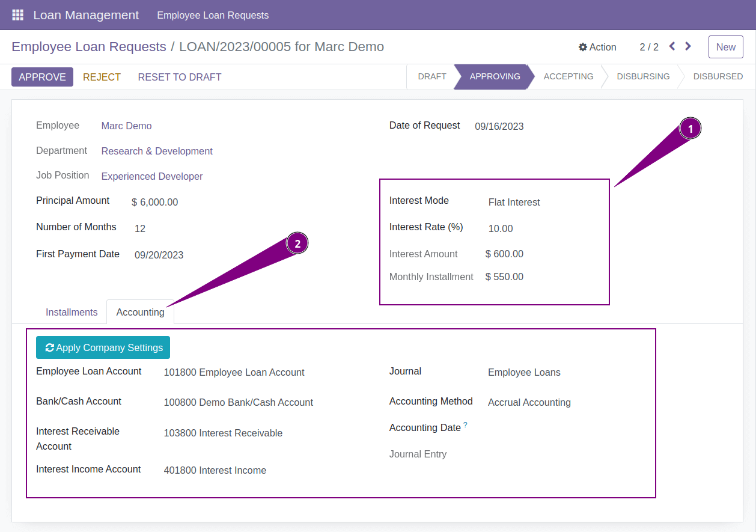Image resolution: width=756 pixels, height=532 pixels.
Task: Open the Experienced Developer job position
Action: [151, 176]
